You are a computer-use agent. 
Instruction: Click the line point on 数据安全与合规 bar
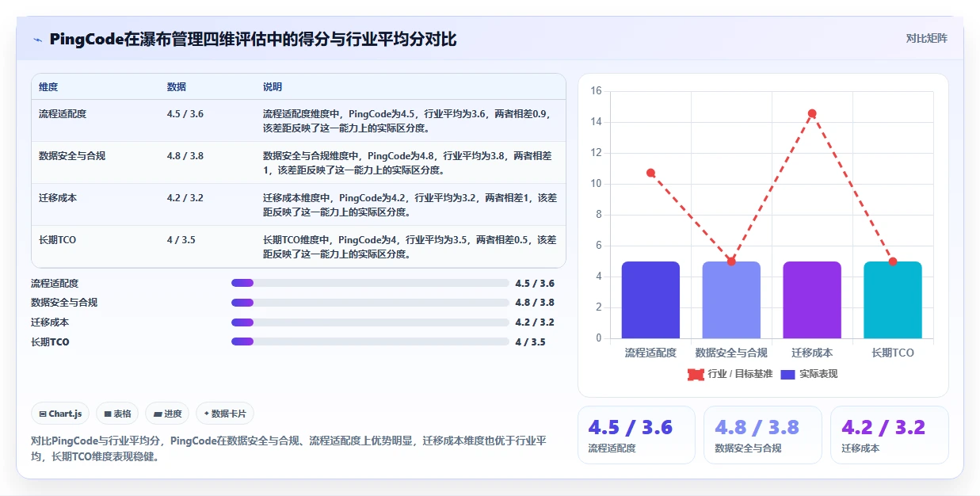[x=731, y=261]
